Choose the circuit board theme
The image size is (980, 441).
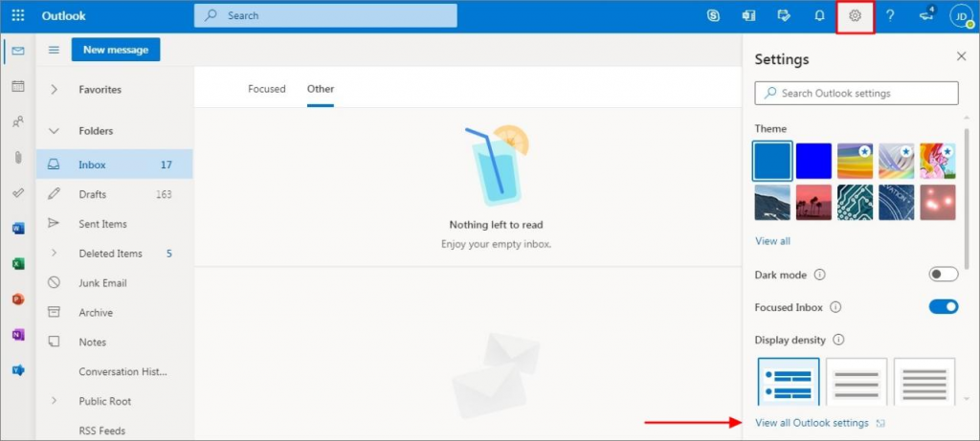click(x=855, y=203)
